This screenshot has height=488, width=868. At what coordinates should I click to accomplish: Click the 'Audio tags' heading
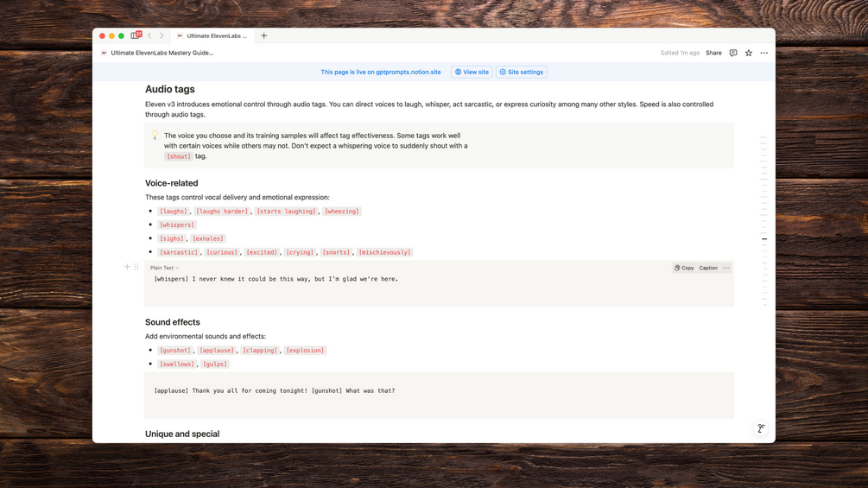[x=170, y=89]
